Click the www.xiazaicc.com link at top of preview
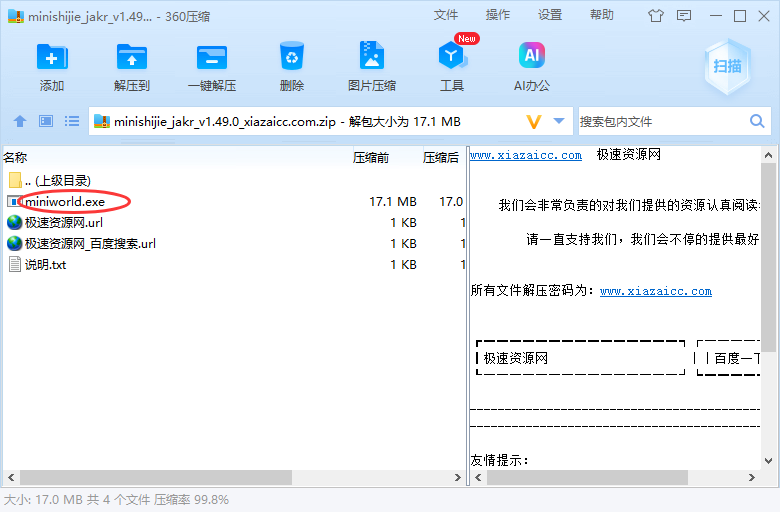Screen dimensions: 780x512 pyautogui.click(x=526, y=155)
